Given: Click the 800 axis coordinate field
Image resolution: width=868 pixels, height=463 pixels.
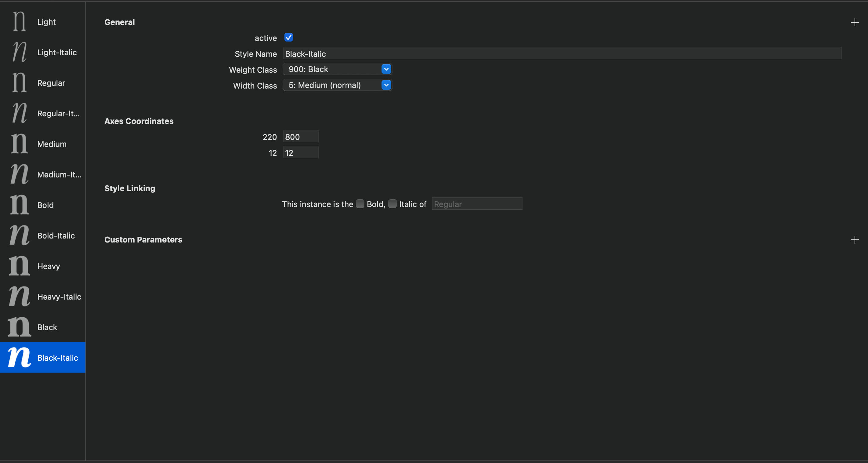Looking at the screenshot, I should (x=300, y=137).
